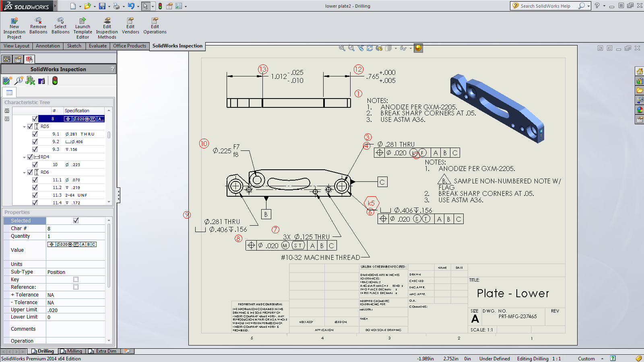Click Zoom to Fit on the view toolbar
This screenshot has height=362, width=644.
[x=342, y=48]
